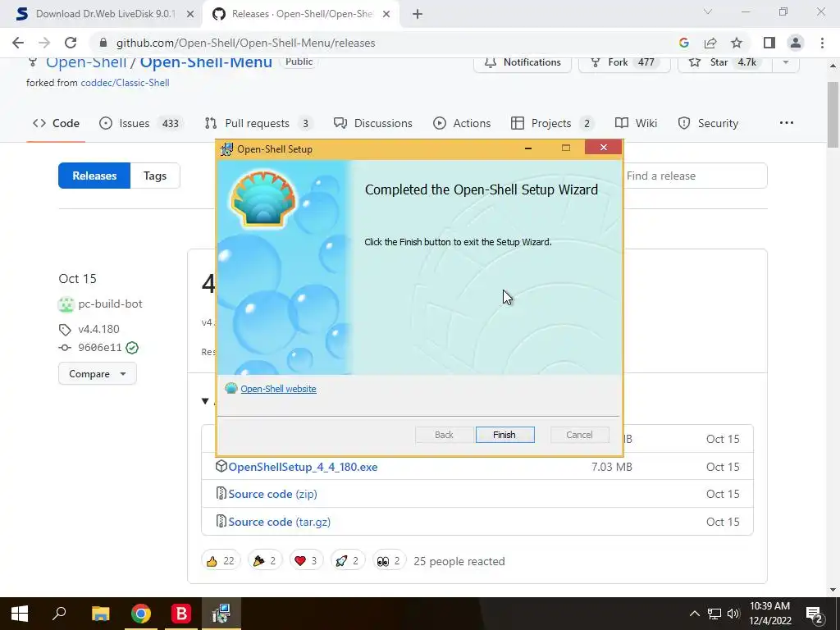Viewport: 840px width, 630px height.
Task: Click the setup installer taskbar icon
Action: 221,614
